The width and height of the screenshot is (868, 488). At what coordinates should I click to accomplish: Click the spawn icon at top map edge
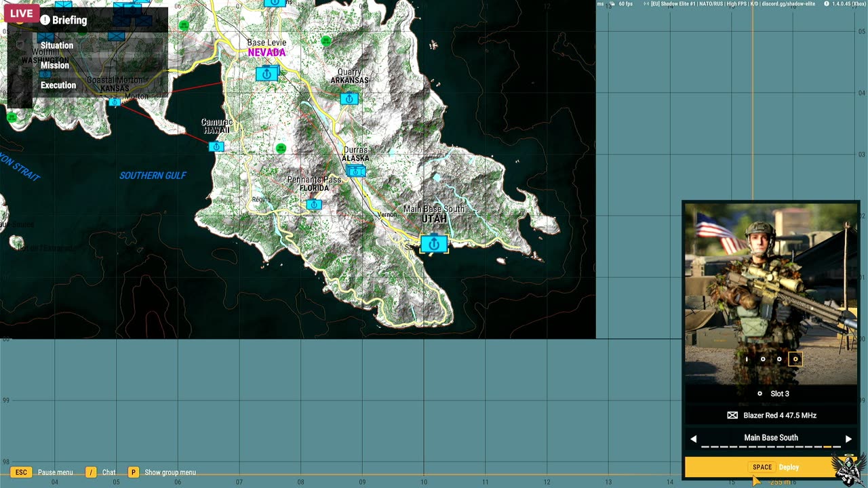[x=275, y=3]
